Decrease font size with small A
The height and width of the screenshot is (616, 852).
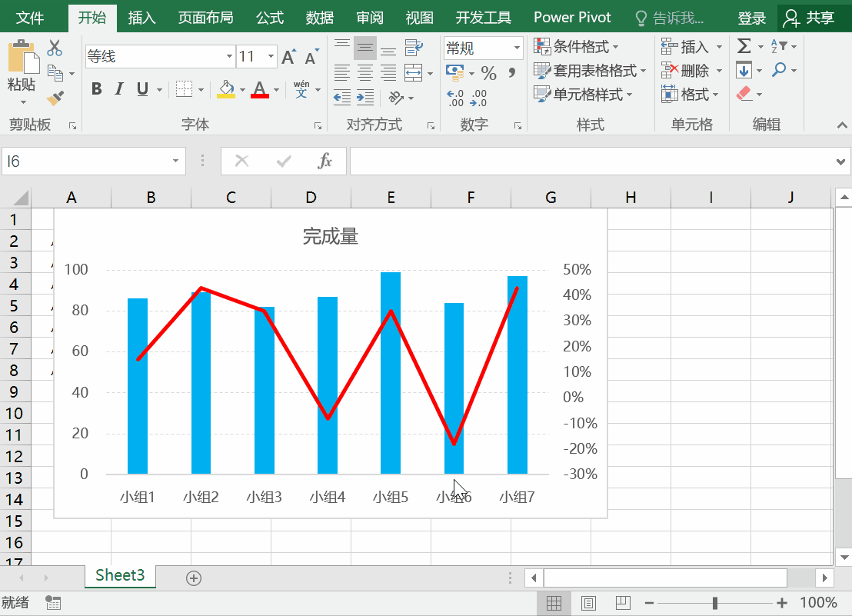point(311,56)
